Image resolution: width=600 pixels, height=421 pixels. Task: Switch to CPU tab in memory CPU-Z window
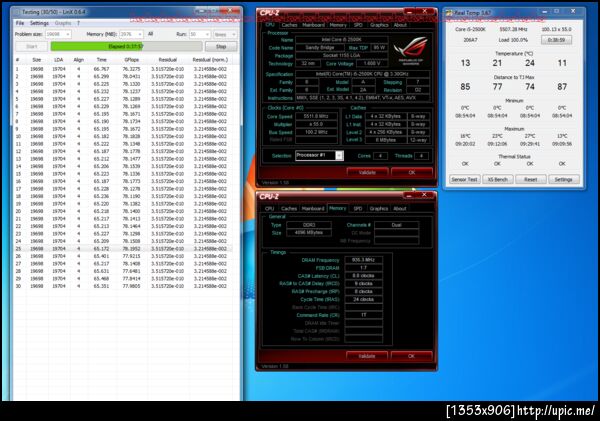pyautogui.click(x=269, y=209)
